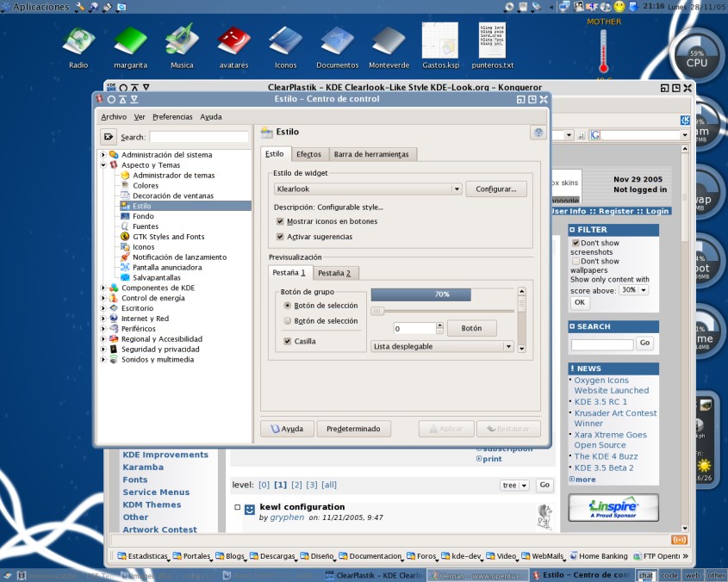The image size is (728, 582).
Task: Open the Lista desplegable combo box
Action: pos(442,346)
